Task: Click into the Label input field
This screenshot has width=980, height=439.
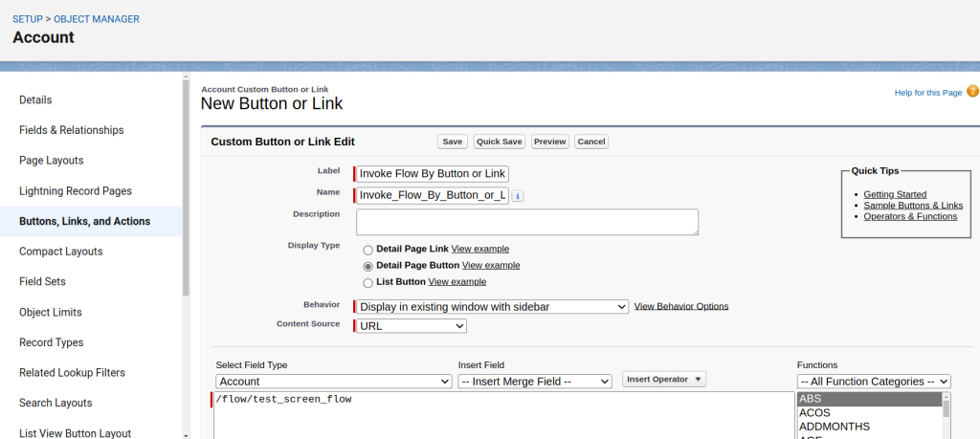Action: point(433,174)
